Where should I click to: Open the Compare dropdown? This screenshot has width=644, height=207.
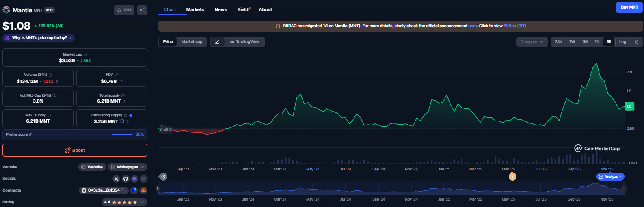532,42
